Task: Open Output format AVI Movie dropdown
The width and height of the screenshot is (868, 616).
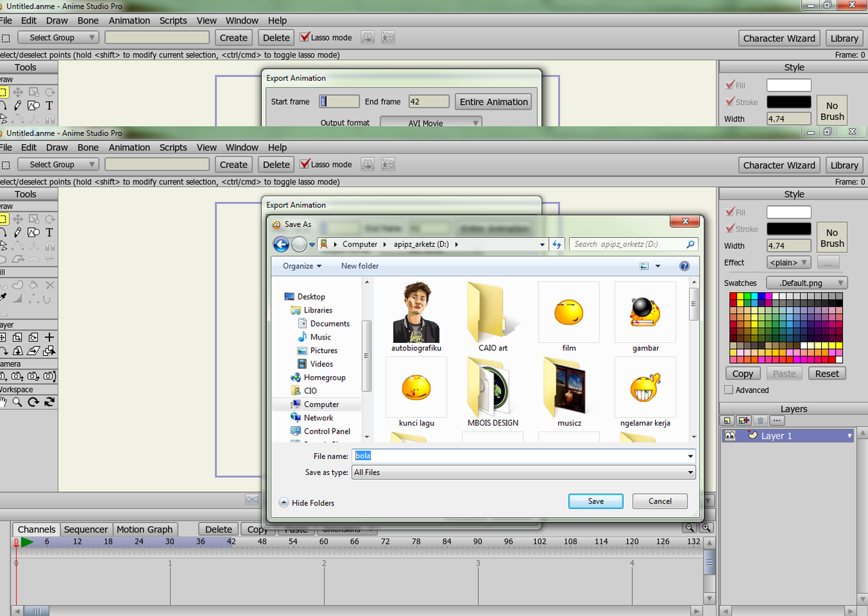Action: [431, 122]
